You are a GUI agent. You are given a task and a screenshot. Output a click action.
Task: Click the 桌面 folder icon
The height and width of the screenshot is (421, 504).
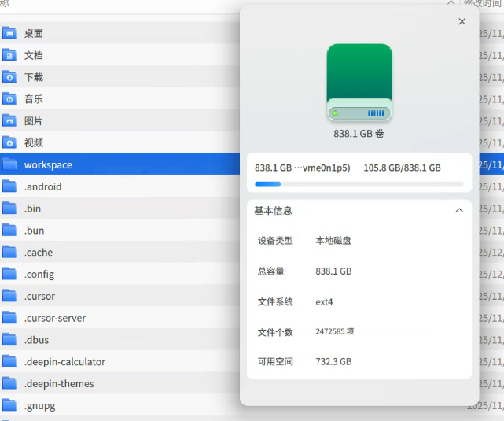[x=9, y=33]
